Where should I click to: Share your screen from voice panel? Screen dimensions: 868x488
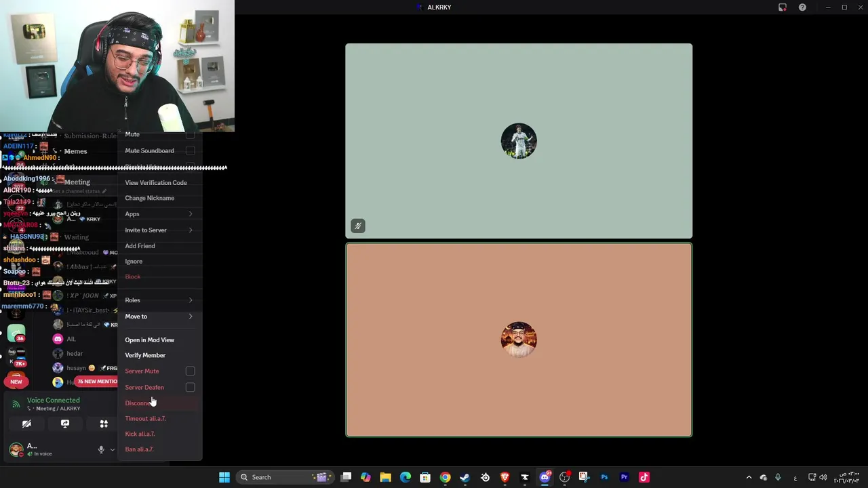pyautogui.click(x=65, y=424)
